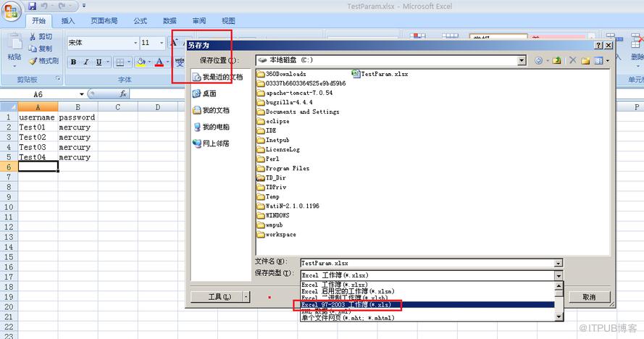
Task: Open the font color dropdown arrow
Action: pos(167,62)
